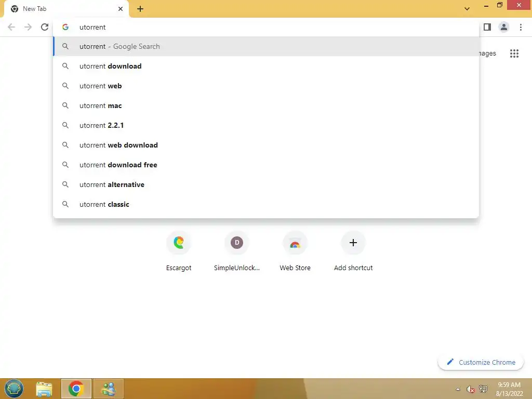Viewport: 532px width, 399px height.
Task: Select 'utorrent web' suggestion
Action: click(266, 86)
